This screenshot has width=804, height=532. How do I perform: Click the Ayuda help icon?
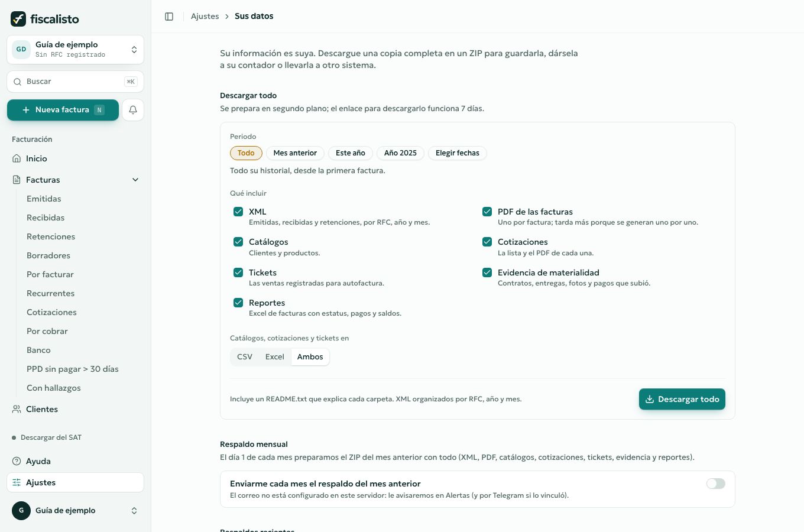point(17,461)
